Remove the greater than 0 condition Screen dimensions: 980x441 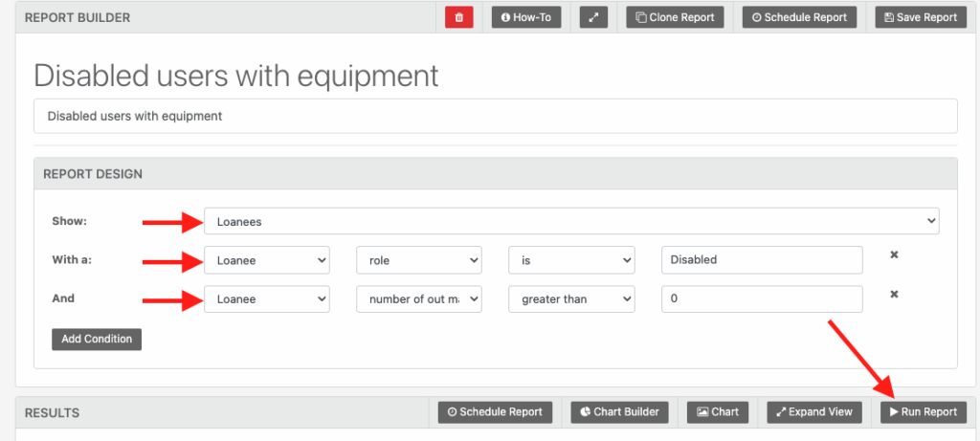coord(895,295)
